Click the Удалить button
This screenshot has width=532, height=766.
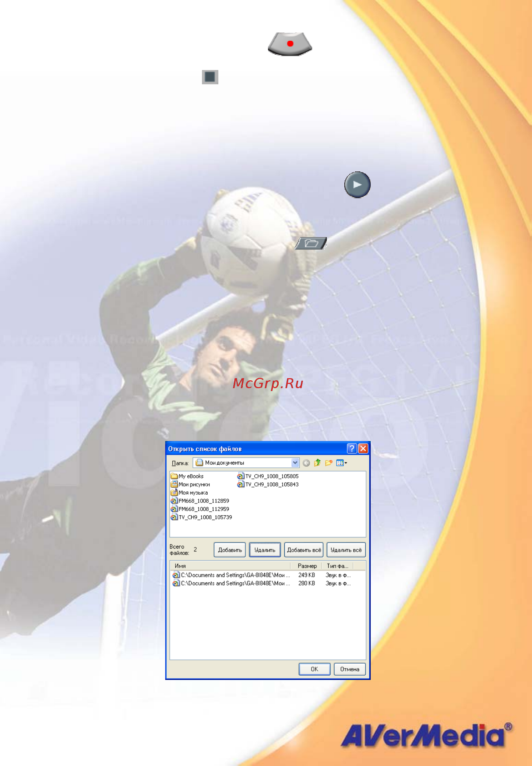tap(265, 550)
